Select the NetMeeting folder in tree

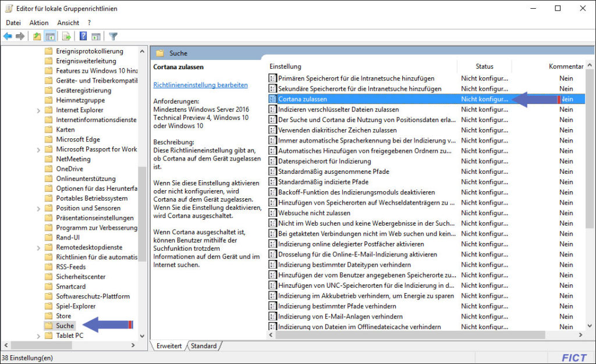(73, 159)
